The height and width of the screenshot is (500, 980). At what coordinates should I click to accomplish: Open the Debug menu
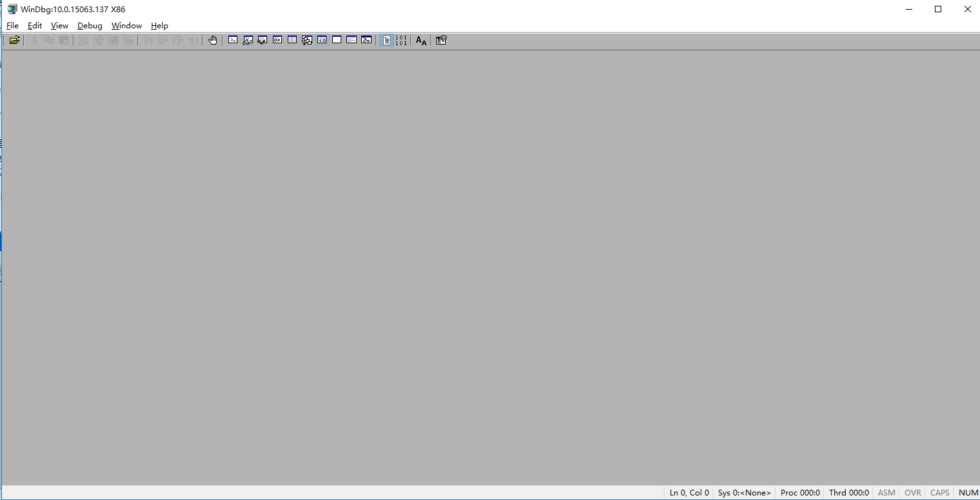[x=90, y=26]
